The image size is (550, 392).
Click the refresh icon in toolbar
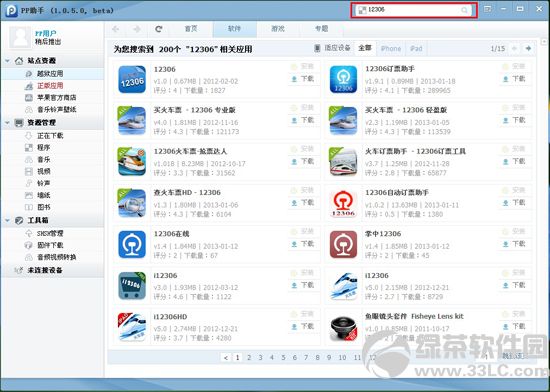point(159,29)
